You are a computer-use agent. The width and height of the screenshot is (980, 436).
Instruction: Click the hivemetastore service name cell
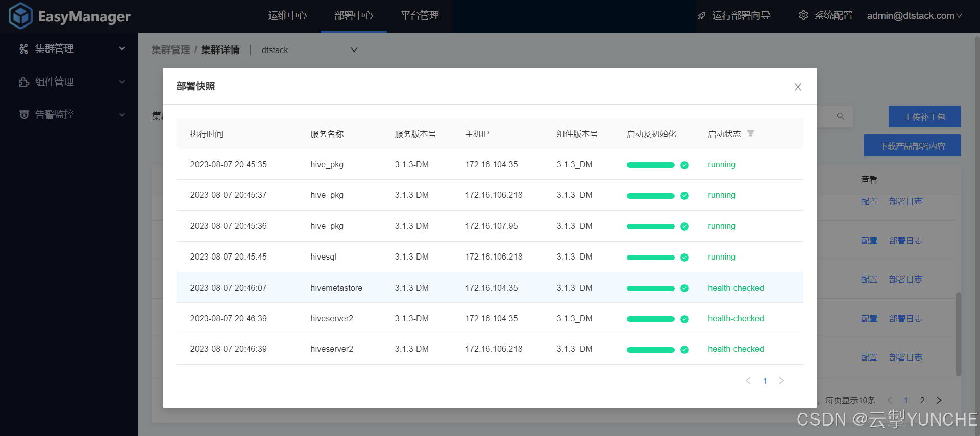tap(336, 288)
